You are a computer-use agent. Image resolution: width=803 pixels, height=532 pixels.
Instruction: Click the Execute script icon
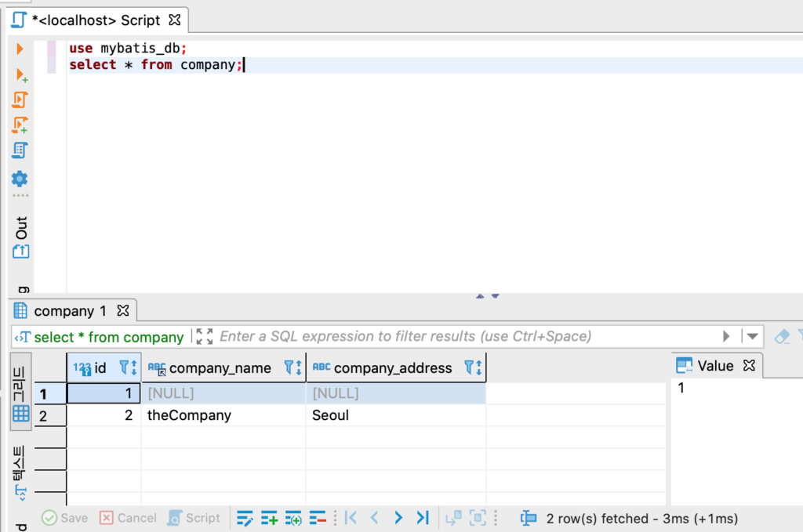coord(20,100)
